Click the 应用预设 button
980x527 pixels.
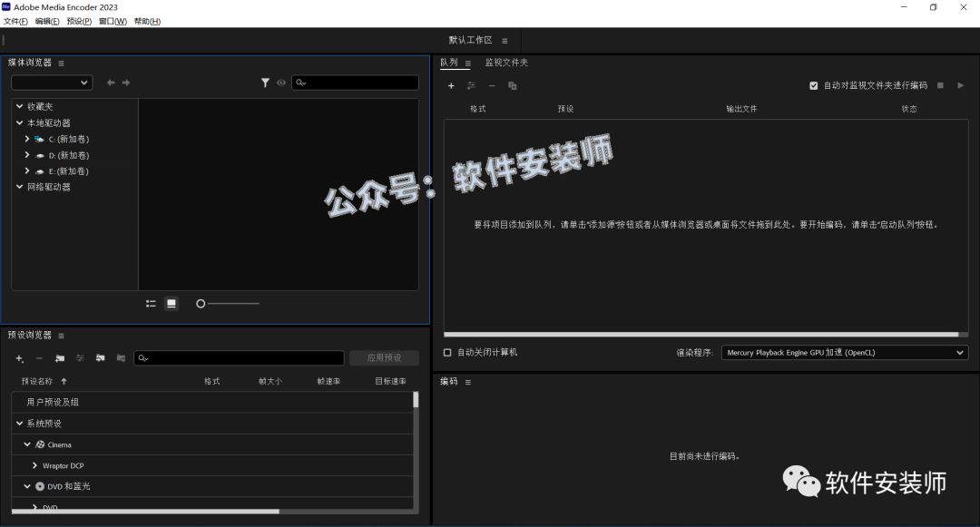(x=385, y=357)
